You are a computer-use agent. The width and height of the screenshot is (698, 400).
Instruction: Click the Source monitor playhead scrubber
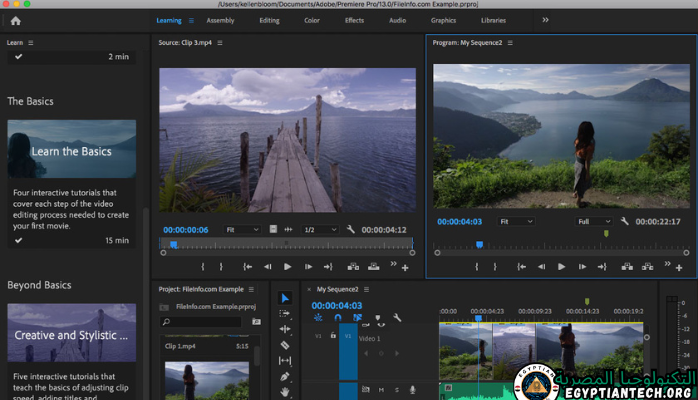pyautogui.click(x=173, y=244)
